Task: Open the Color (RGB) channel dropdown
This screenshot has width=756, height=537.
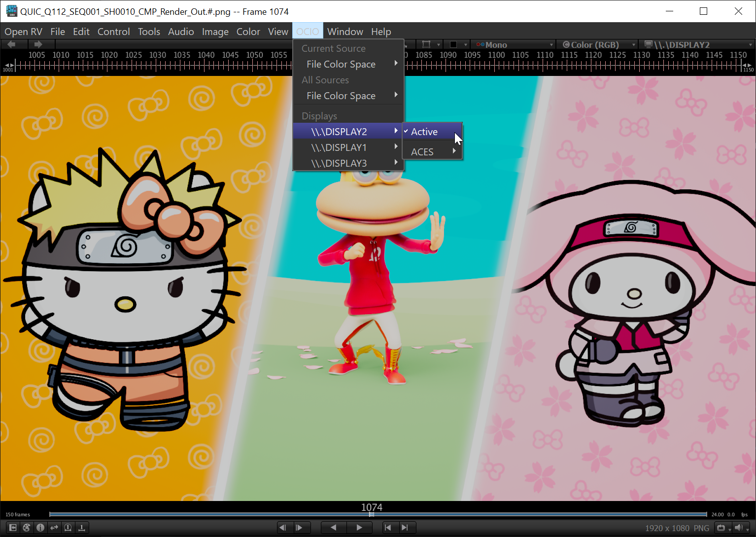Action: [x=597, y=44]
